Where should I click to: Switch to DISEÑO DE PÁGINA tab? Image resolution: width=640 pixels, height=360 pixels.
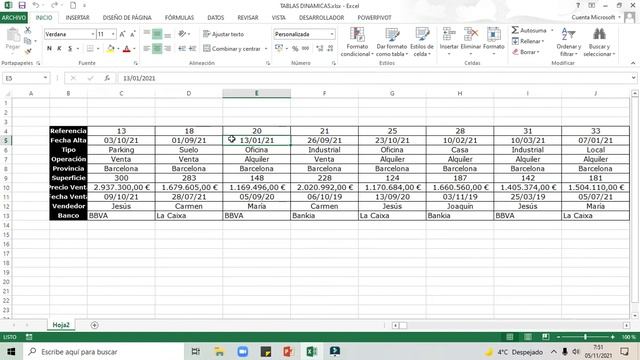127,18
